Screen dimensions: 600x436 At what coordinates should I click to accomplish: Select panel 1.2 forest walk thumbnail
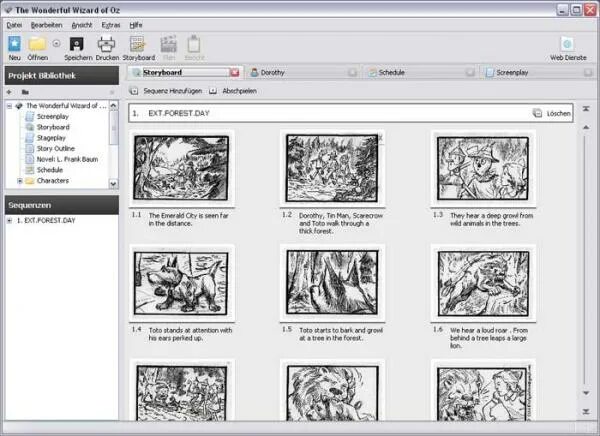coord(332,168)
